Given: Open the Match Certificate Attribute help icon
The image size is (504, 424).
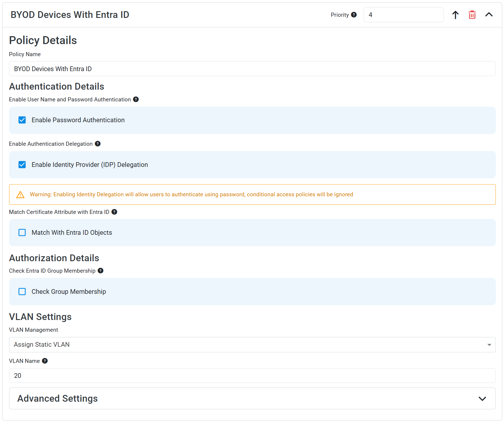Looking at the screenshot, I should [114, 212].
